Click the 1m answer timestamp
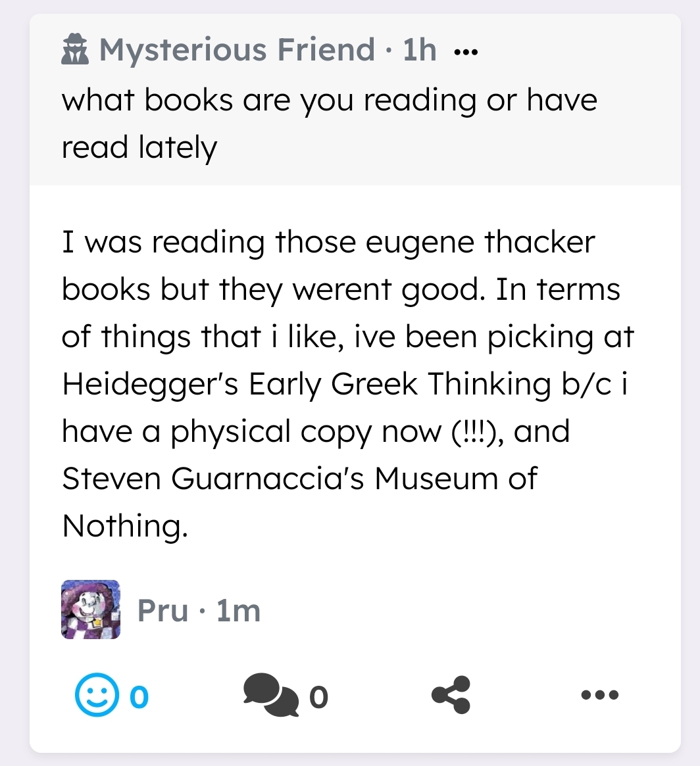Viewport: 700px width, 766px height. (238, 610)
